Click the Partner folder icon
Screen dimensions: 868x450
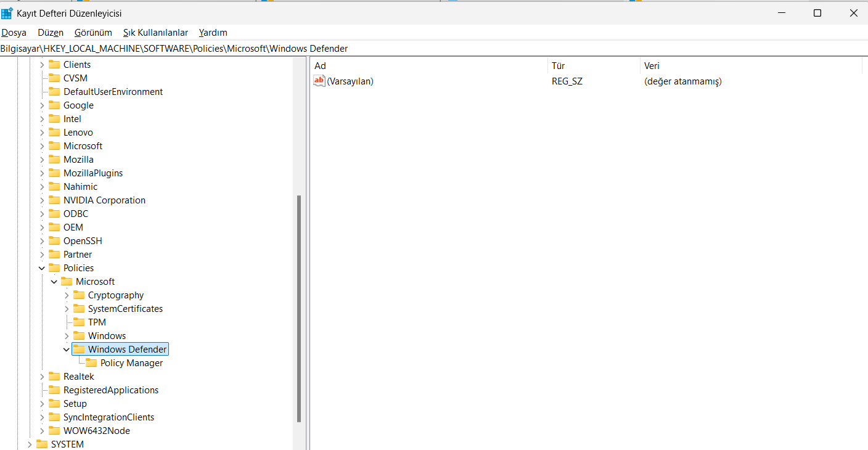coord(54,255)
